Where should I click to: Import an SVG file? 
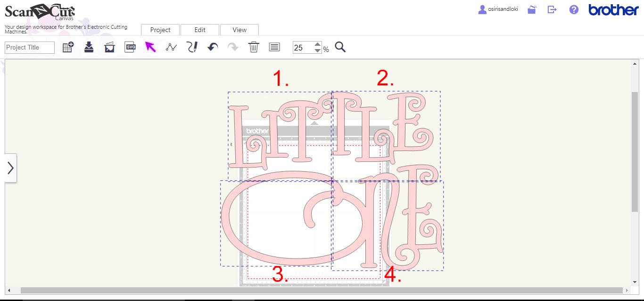click(x=130, y=47)
